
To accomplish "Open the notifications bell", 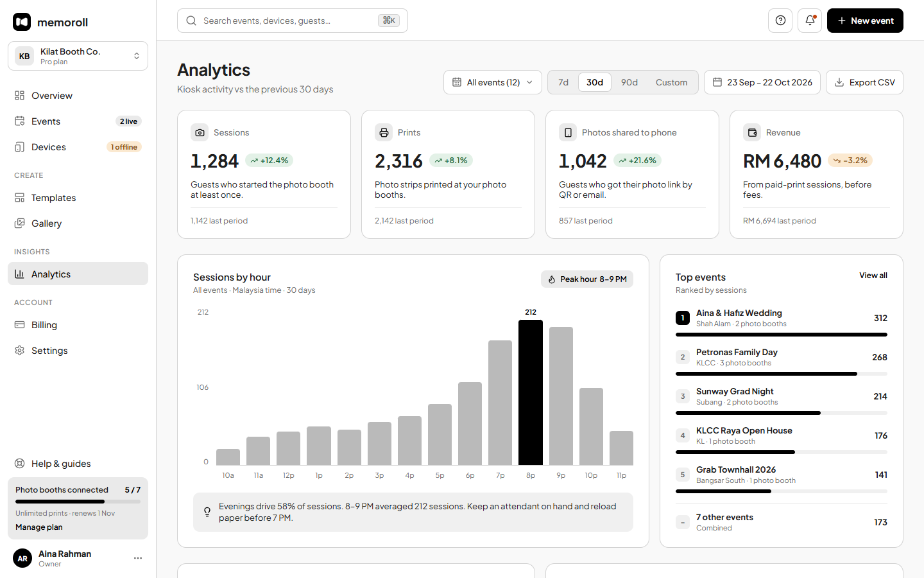I will click(x=810, y=21).
